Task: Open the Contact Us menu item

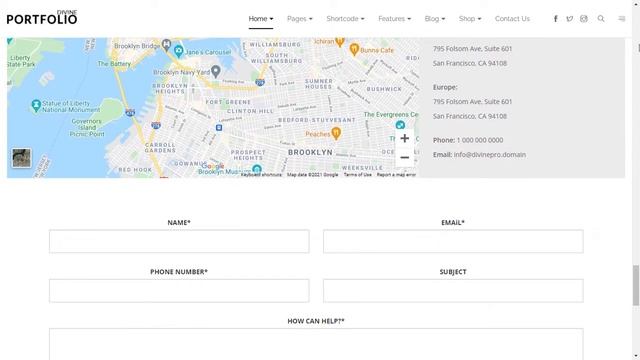Action: pyautogui.click(x=512, y=19)
